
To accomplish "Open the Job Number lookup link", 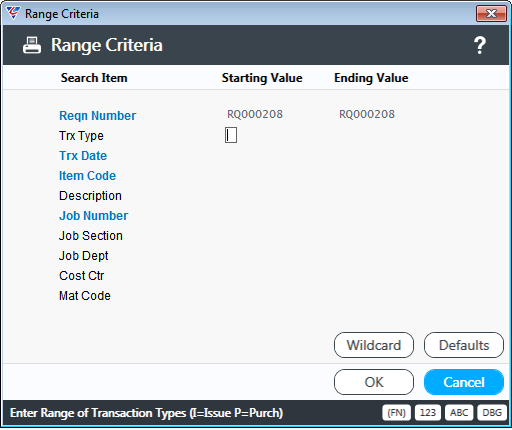I will coord(93,216).
